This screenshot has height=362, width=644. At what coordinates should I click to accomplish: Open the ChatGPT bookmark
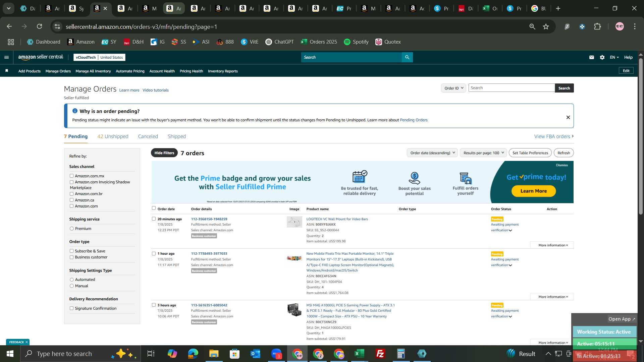pos(279,42)
